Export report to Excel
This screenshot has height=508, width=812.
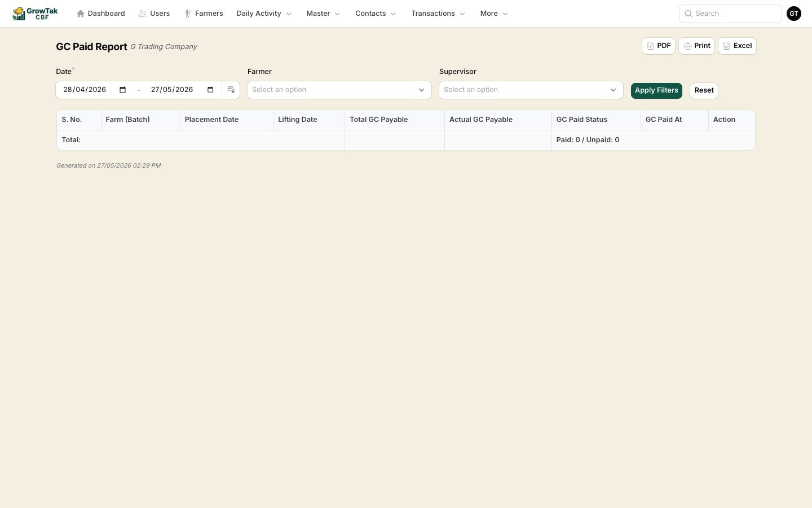pos(737,46)
